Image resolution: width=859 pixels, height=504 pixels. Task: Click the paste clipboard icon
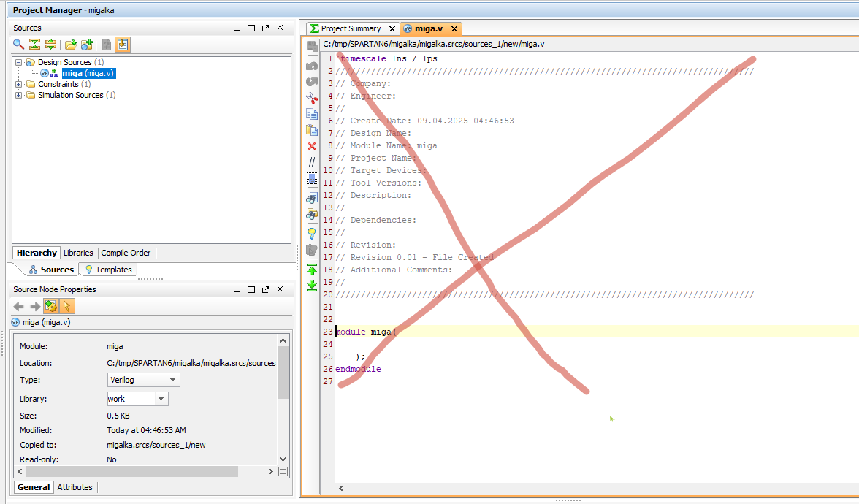pos(312,130)
